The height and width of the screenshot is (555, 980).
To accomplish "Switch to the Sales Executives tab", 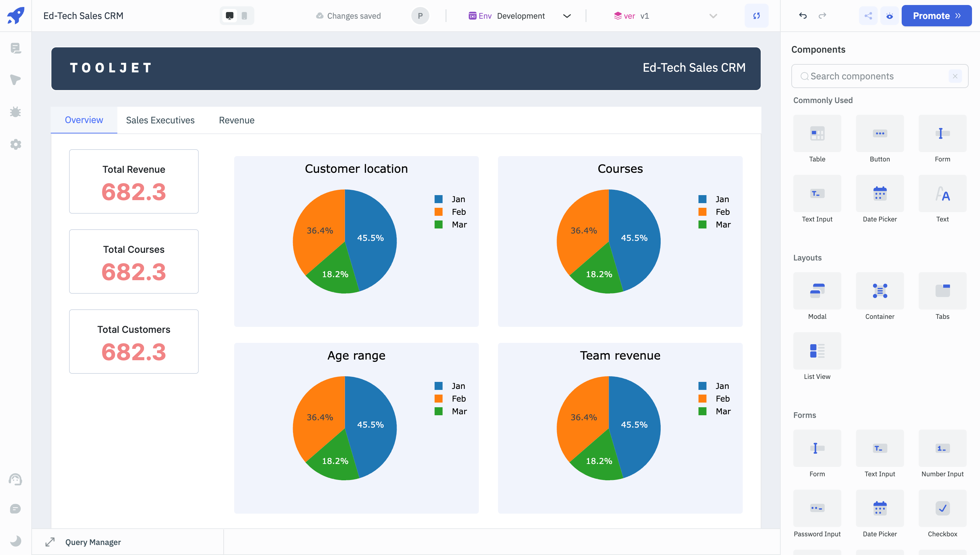I will [160, 120].
